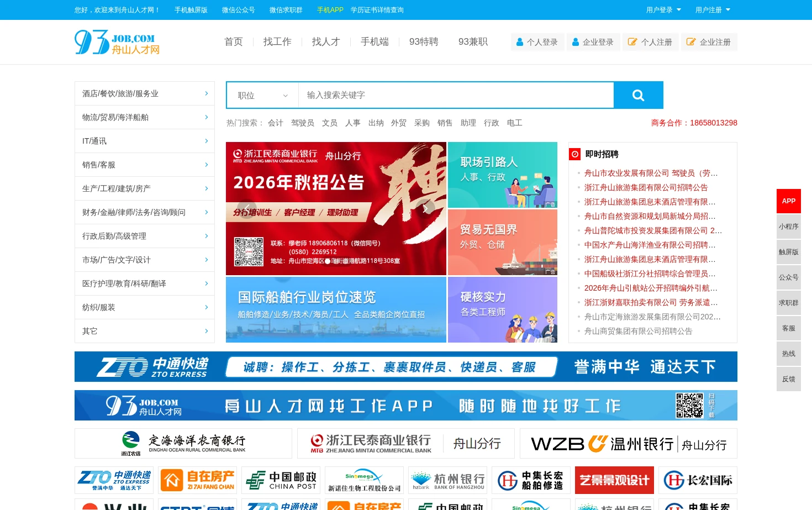The height and width of the screenshot is (510, 812).
Task: Open the 公众号 sidebar item
Action: (789, 277)
